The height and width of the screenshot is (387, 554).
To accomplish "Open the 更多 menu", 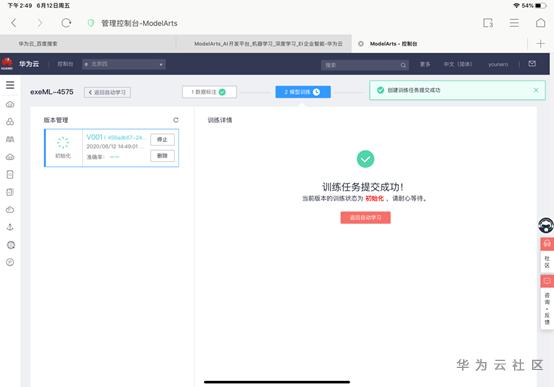I will (425, 64).
